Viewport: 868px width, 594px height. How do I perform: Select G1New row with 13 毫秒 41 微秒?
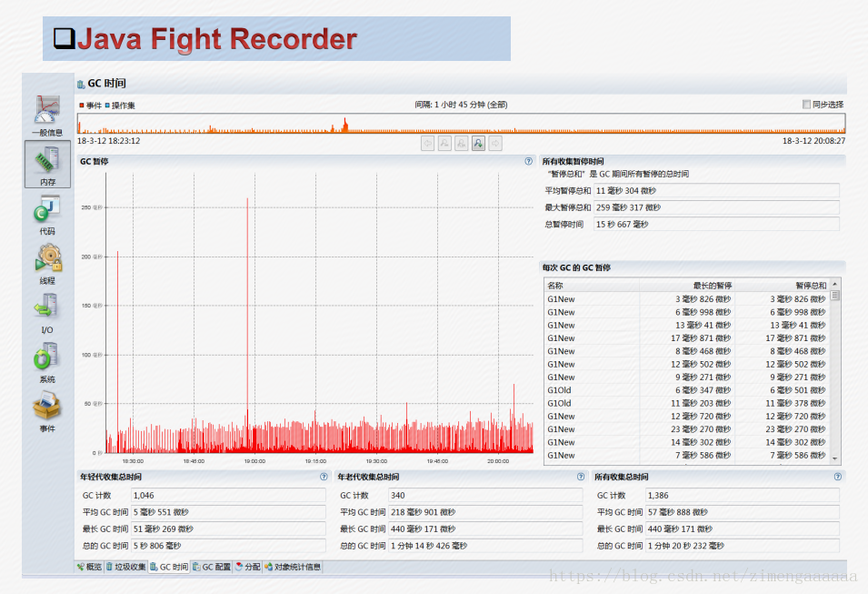[x=686, y=326]
